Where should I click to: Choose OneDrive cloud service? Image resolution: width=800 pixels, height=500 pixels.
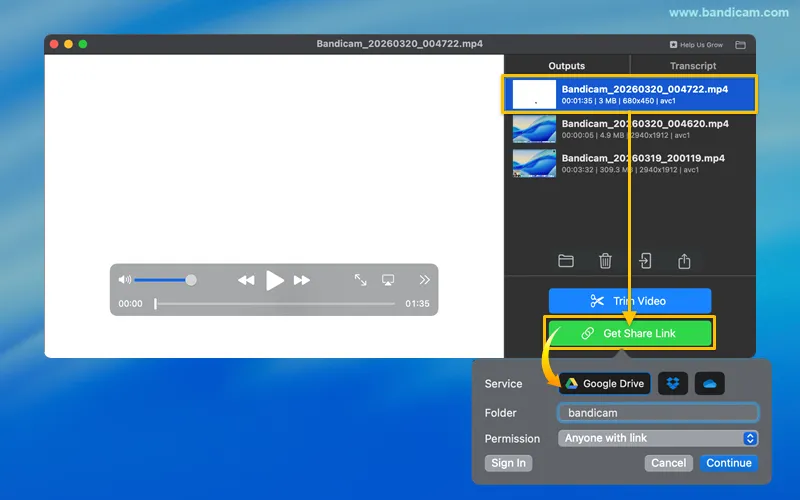(710, 384)
